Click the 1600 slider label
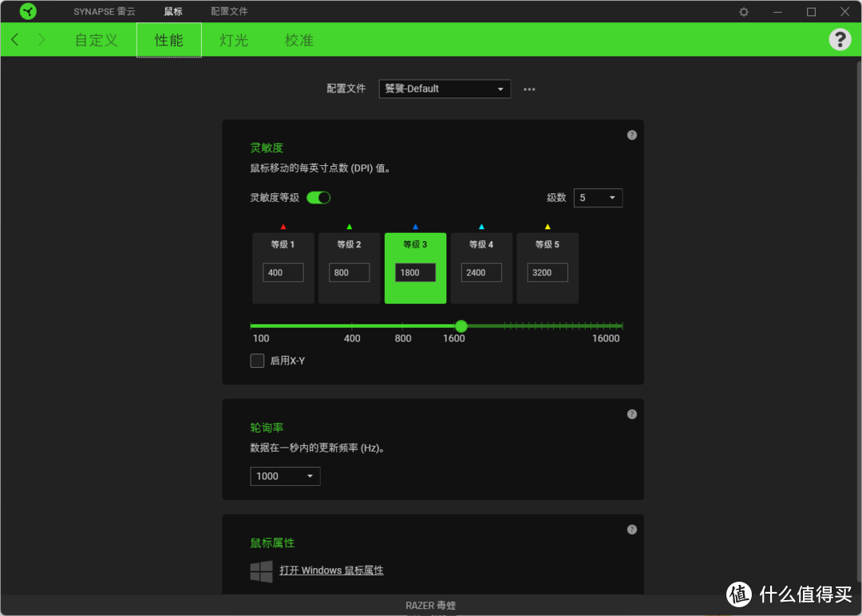862x616 pixels. pyautogui.click(x=453, y=338)
